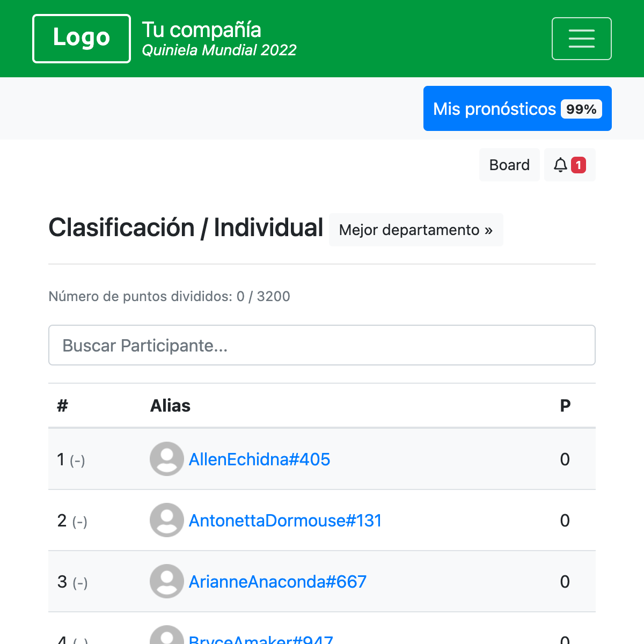Viewport: 644px width, 644px height.
Task: Click AllenEchidna#405's avatar icon
Action: 166,459
